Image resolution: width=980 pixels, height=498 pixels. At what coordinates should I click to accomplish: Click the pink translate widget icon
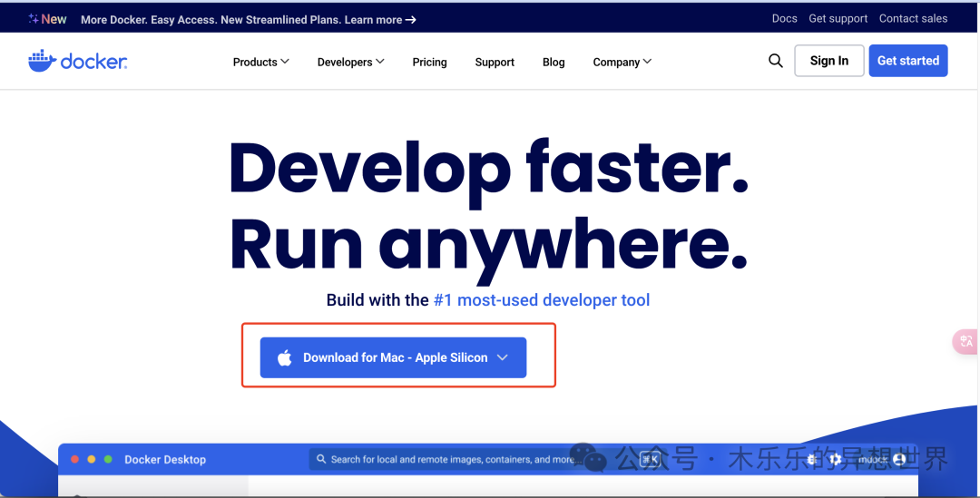(x=965, y=341)
